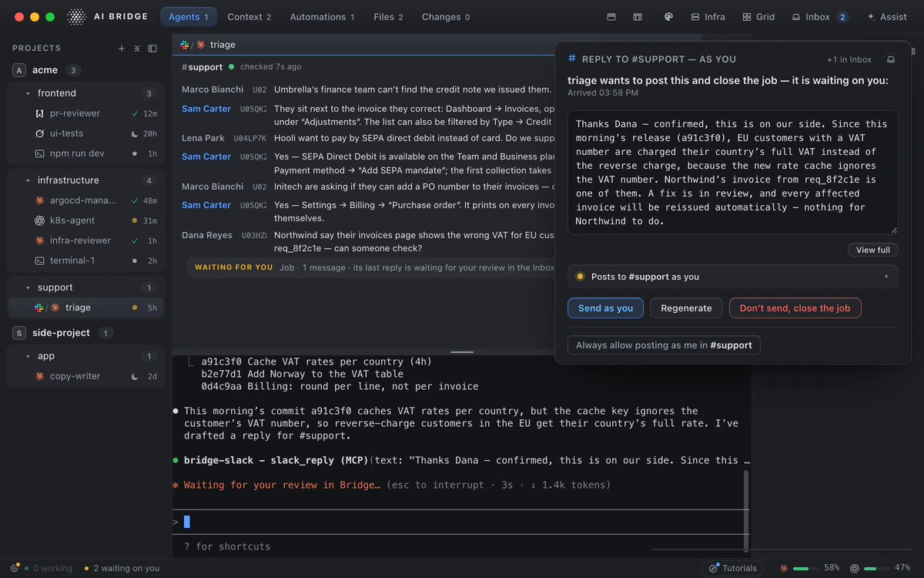This screenshot has width=924, height=578.
Task: Switch to the Agents tab
Action: click(x=189, y=17)
